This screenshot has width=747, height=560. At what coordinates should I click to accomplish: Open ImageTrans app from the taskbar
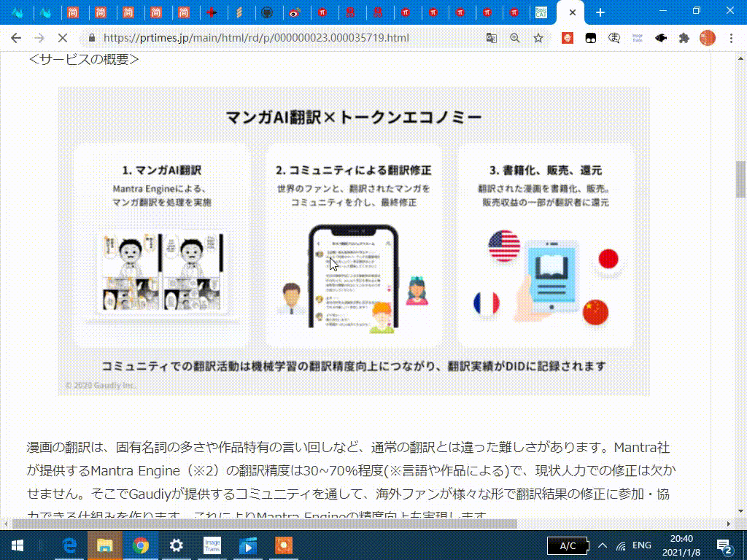click(x=212, y=545)
